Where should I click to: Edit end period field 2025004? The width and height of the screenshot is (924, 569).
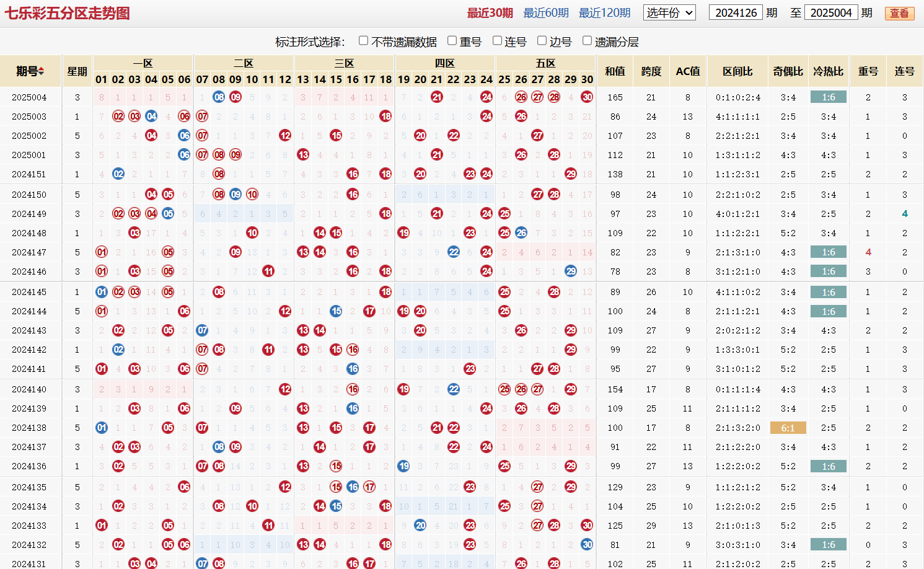point(831,12)
